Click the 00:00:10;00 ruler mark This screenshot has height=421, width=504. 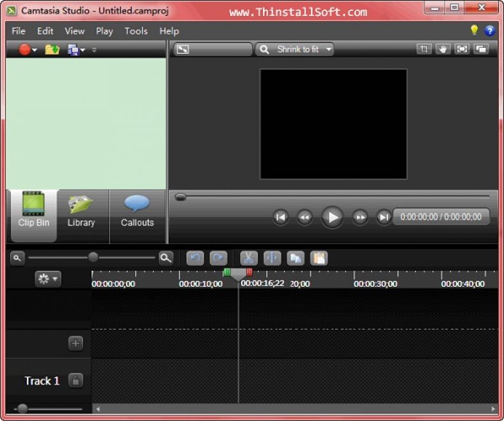[x=201, y=284]
